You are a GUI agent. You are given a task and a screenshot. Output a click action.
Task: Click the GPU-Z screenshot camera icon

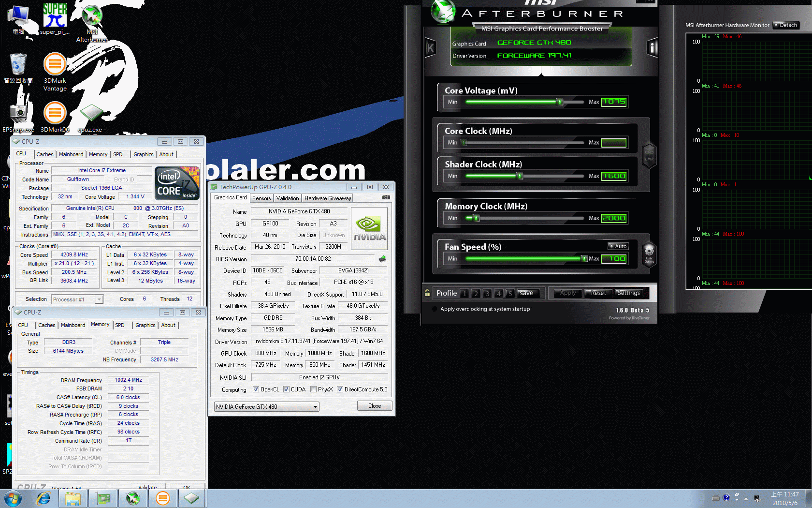click(x=386, y=197)
